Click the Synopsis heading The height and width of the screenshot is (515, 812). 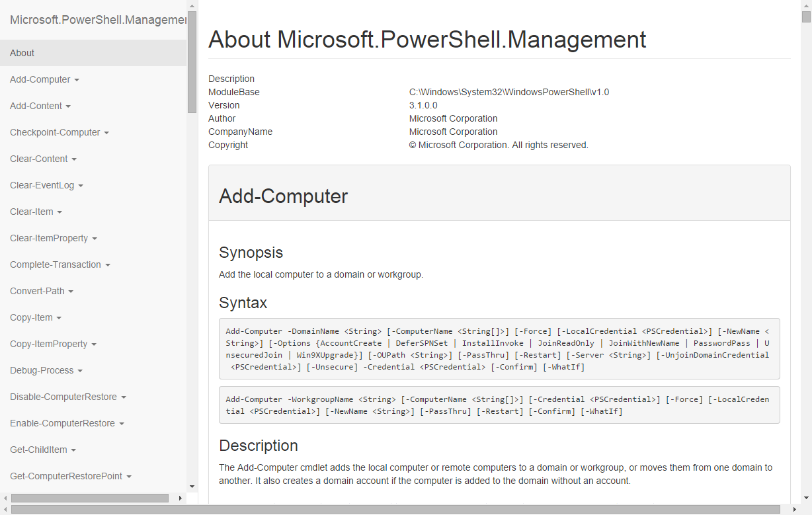pos(251,253)
